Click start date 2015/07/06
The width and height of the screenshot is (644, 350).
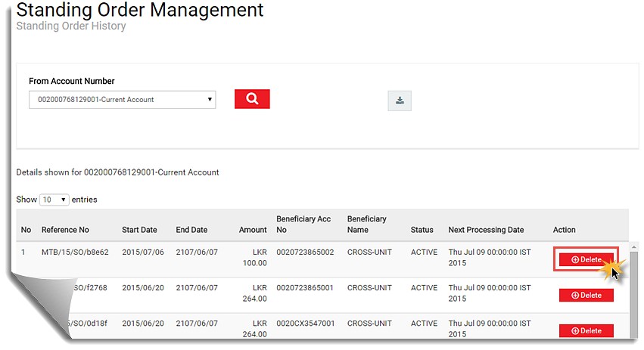click(x=143, y=252)
